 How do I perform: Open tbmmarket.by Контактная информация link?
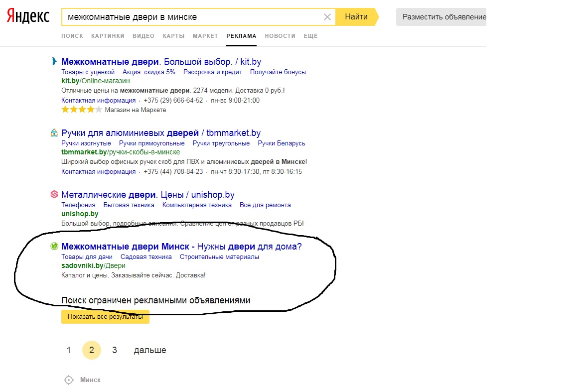point(98,172)
